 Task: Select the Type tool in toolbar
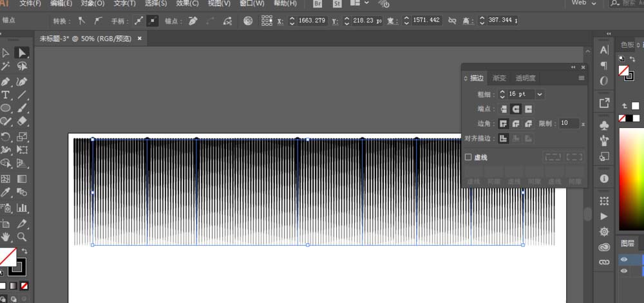(x=6, y=95)
